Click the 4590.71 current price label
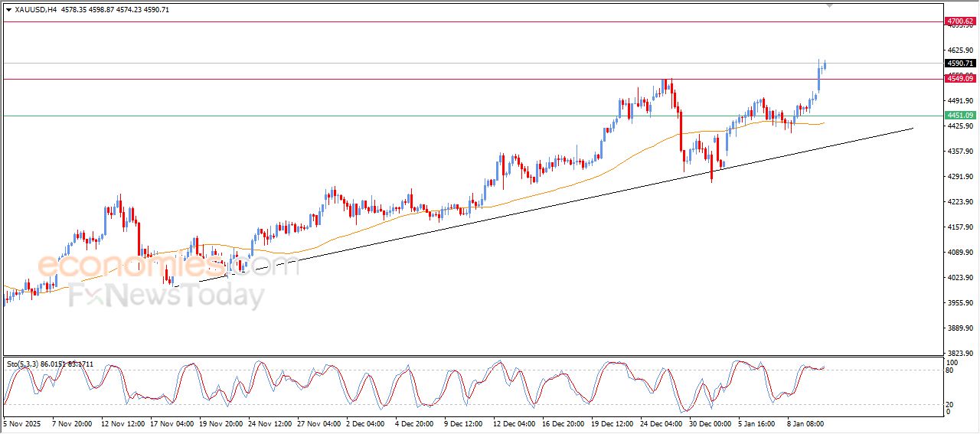980x434 pixels. (959, 64)
